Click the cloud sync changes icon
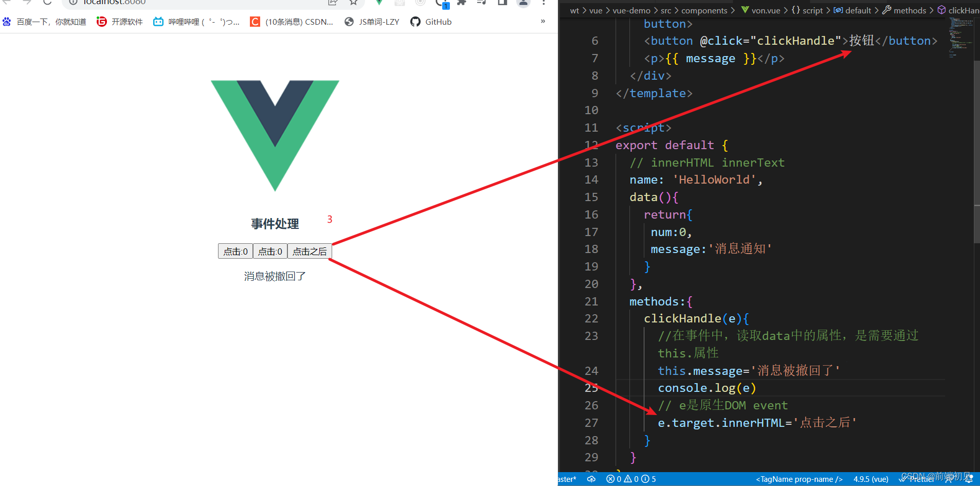 (x=591, y=479)
